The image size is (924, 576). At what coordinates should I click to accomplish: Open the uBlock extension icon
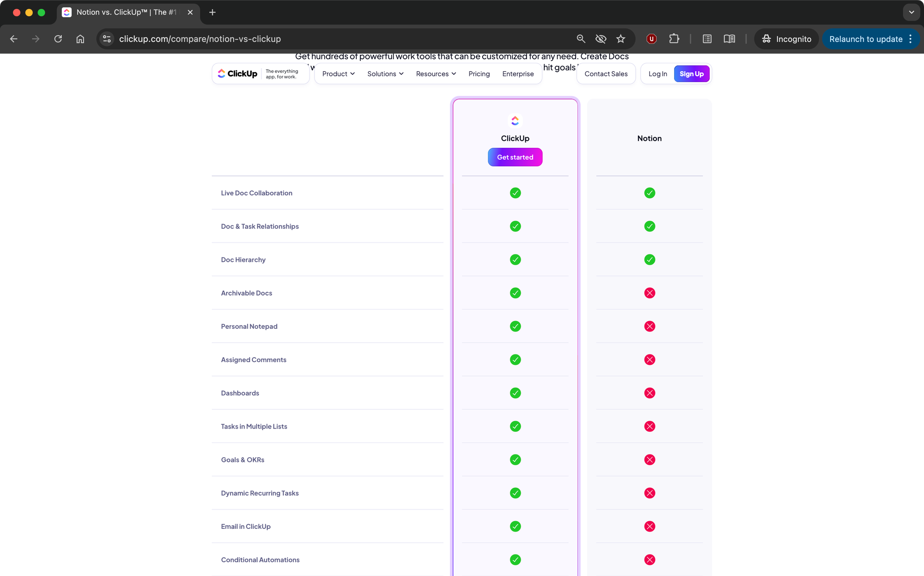tap(651, 39)
